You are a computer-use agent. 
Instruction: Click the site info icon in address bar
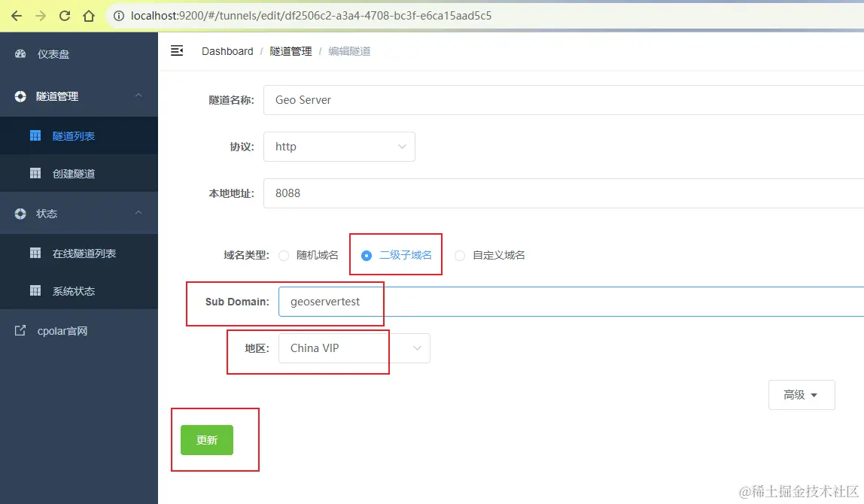118,16
